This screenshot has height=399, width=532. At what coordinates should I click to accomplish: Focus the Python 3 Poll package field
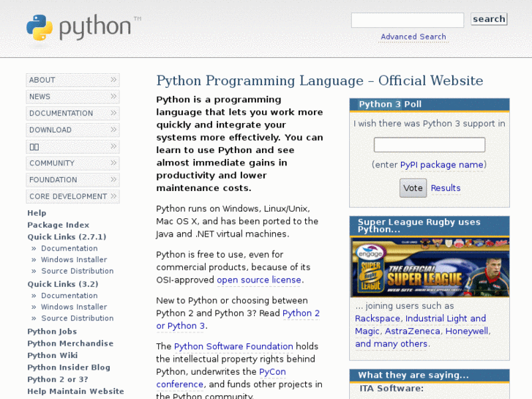[430, 145]
